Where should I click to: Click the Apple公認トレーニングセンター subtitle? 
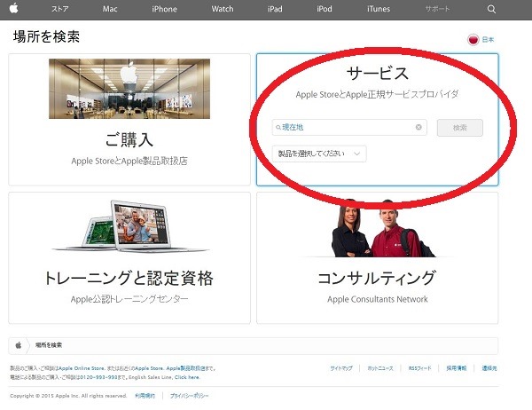click(129, 299)
